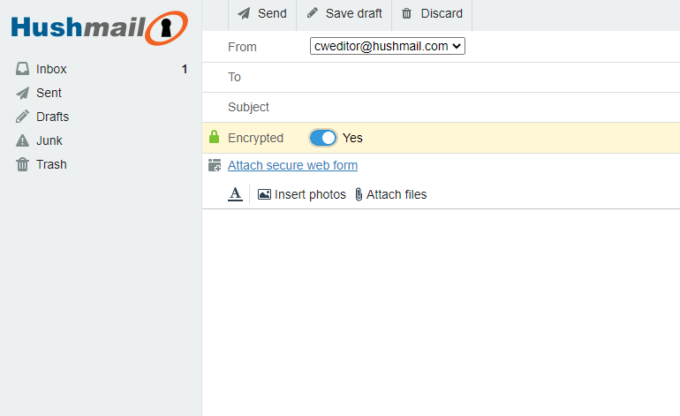Click the Inbox tray icon

[22, 69]
